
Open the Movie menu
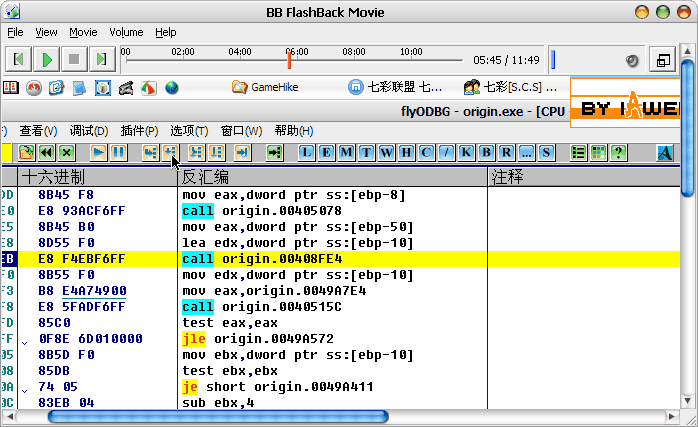pos(83,32)
